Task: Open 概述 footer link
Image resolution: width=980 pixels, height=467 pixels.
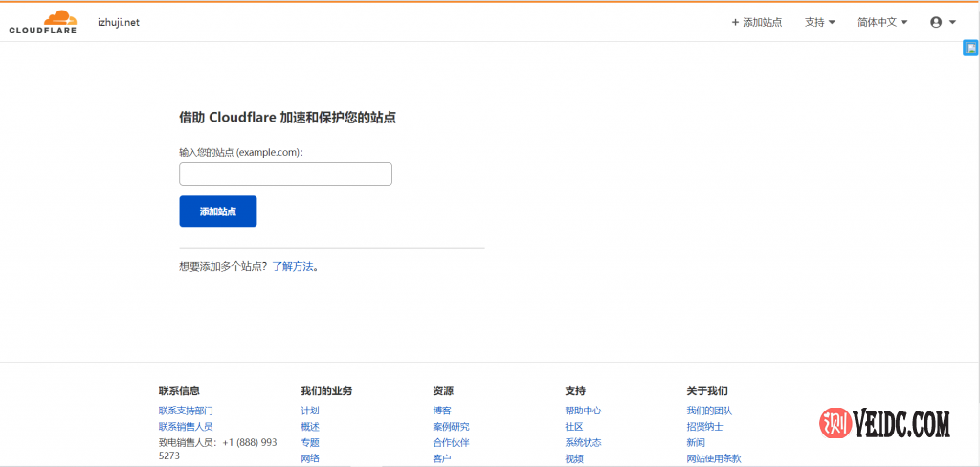Action: pos(310,427)
